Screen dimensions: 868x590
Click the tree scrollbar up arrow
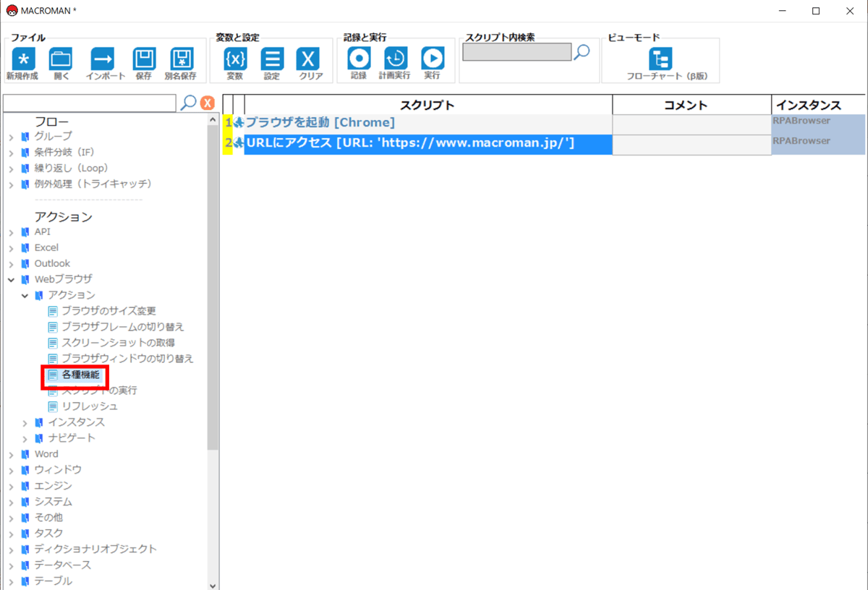tap(213, 120)
